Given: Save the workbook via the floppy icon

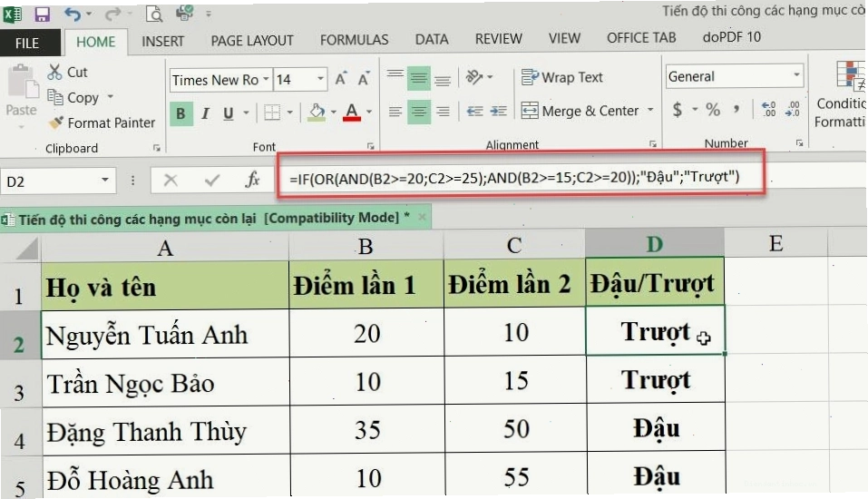Looking at the screenshot, I should point(42,14).
